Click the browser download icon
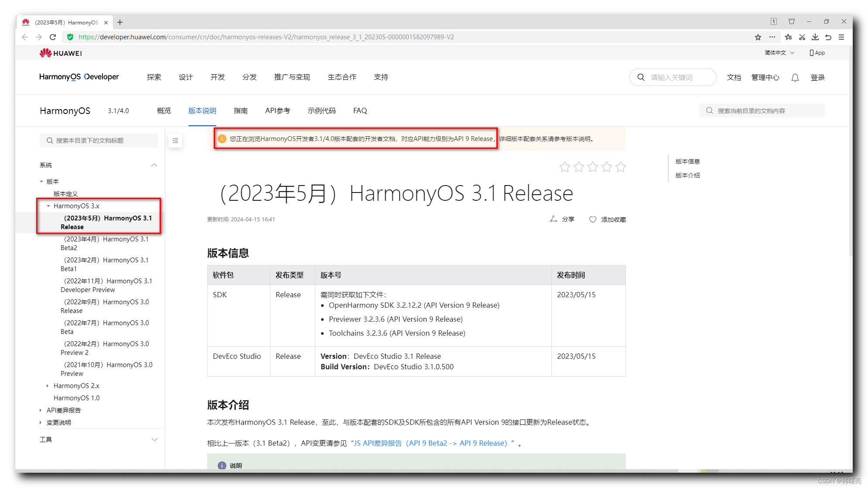 (815, 37)
